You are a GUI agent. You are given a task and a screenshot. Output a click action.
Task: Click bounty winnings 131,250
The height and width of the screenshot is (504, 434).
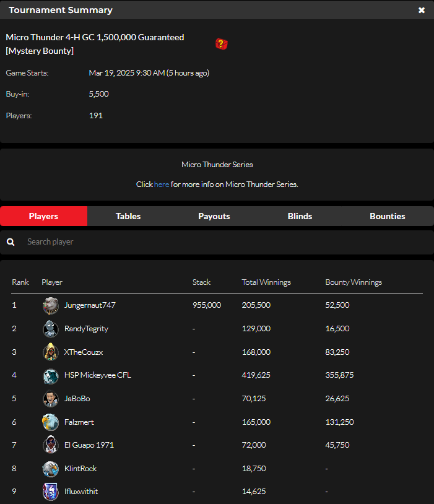pyautogui.click(x=339, y=422)
